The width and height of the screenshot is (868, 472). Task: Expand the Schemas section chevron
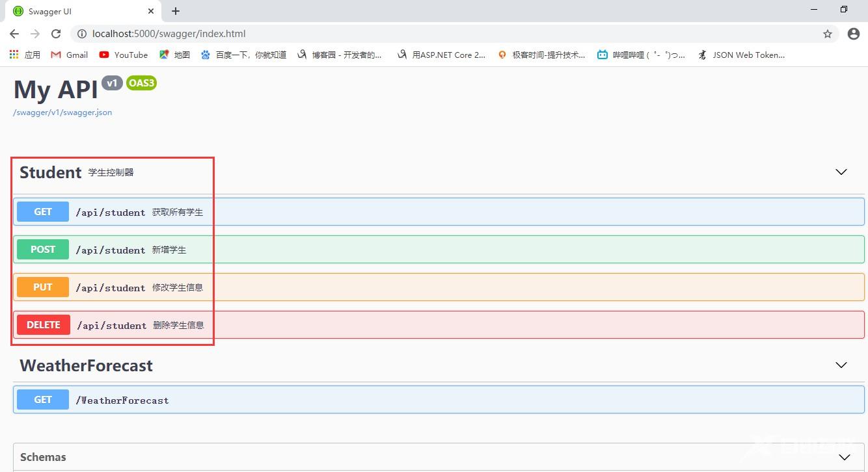point(845,457)
